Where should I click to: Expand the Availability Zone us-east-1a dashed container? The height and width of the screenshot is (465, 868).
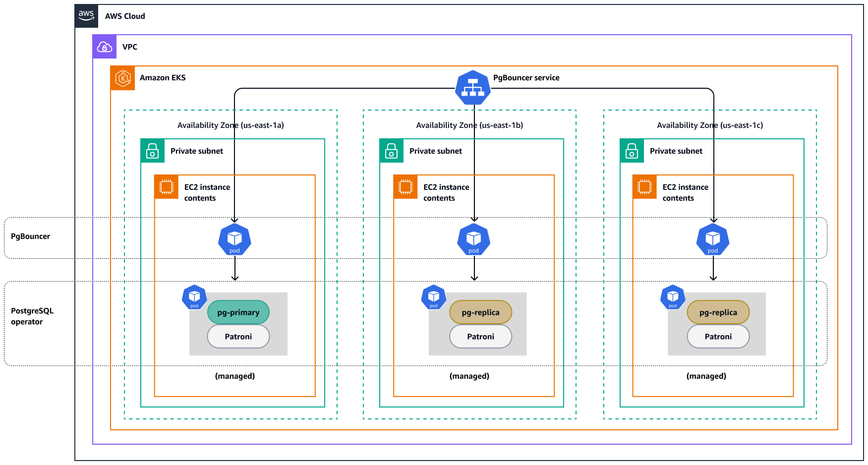(231, 125)
